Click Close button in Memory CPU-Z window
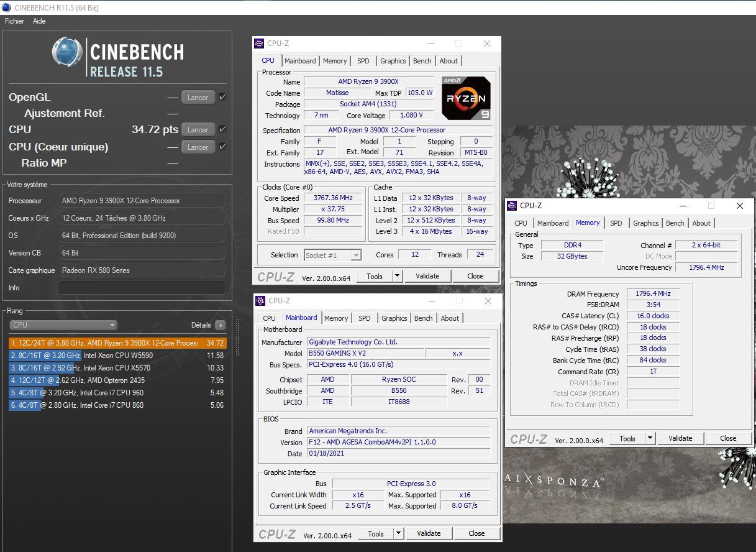756x552 pixels. [728, 438]
